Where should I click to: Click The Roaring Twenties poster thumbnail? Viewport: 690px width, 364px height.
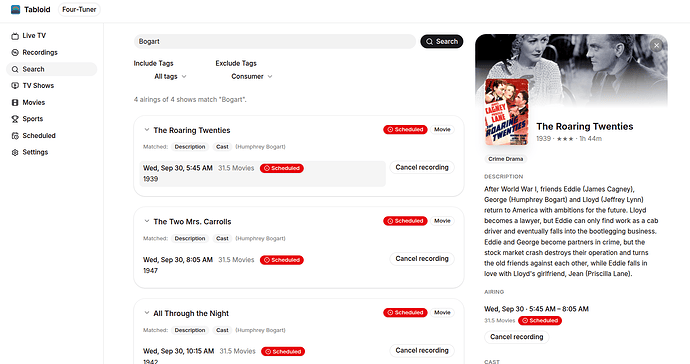coord(506,112)
